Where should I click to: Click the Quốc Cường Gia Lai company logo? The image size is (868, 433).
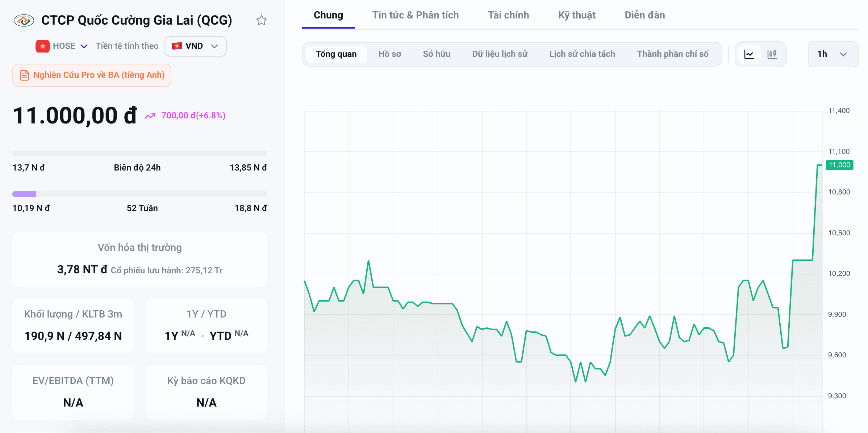pyautogui.click(x=24, y=20)
